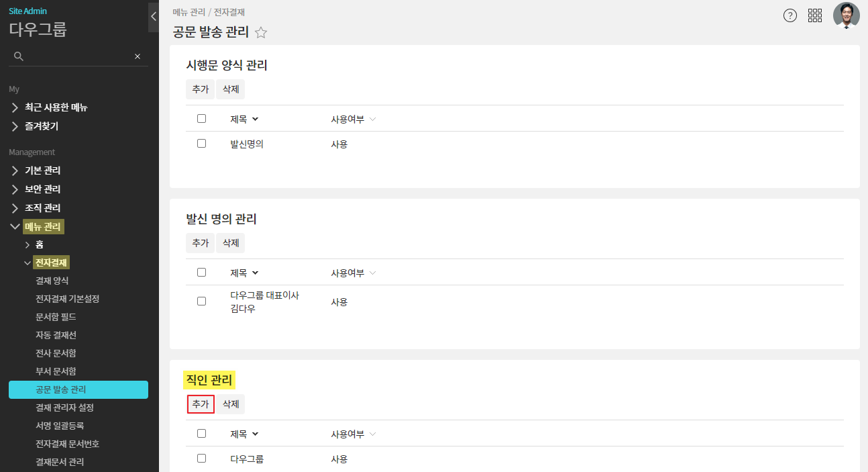The width and height of the screenshot is (868, 472).
Task: Click the help question mark icon
Action: click(790, 16)
